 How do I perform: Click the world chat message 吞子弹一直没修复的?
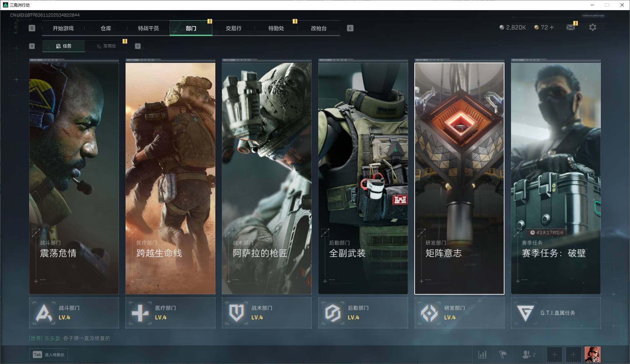click(x=87, y=338)
